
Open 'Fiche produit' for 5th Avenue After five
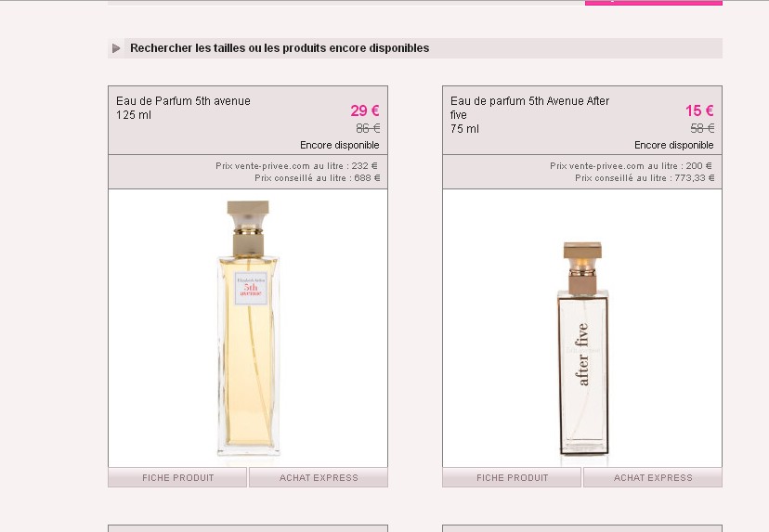point(512,478)
